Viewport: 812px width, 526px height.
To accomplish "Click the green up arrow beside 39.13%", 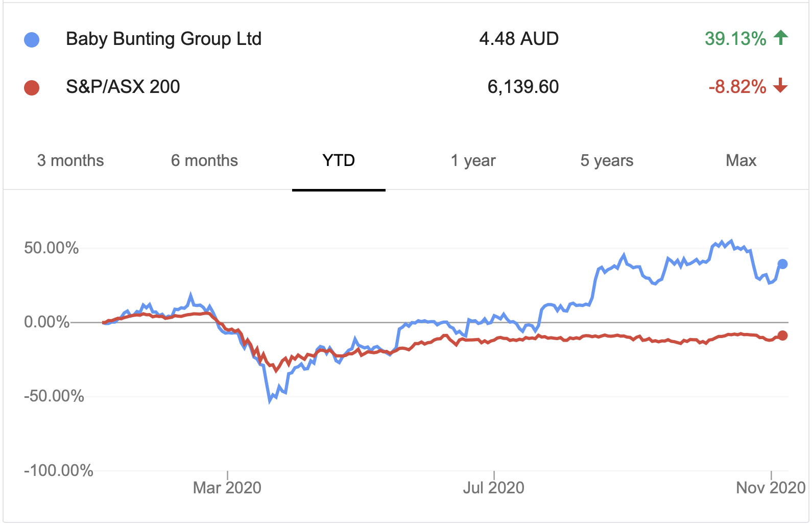I will [781, 38].
